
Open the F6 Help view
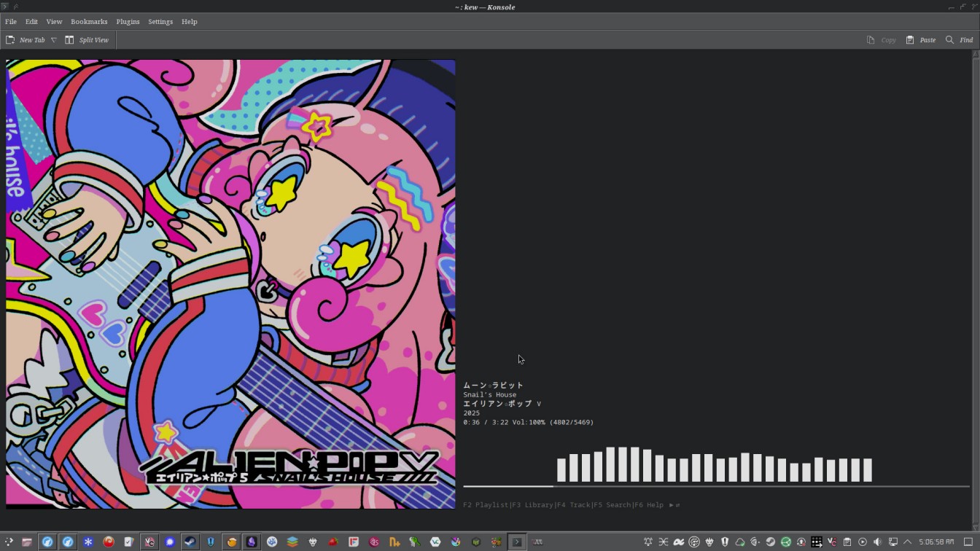click(x=649, y=505)
